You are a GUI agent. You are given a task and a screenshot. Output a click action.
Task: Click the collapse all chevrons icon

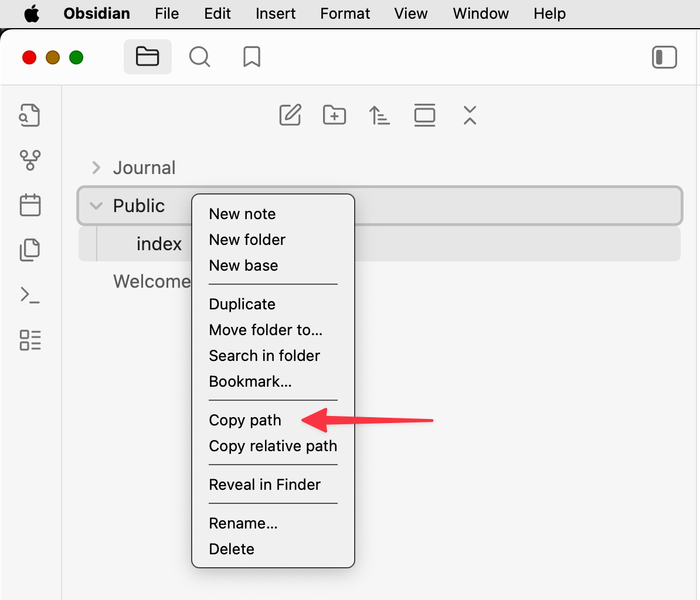470,115
